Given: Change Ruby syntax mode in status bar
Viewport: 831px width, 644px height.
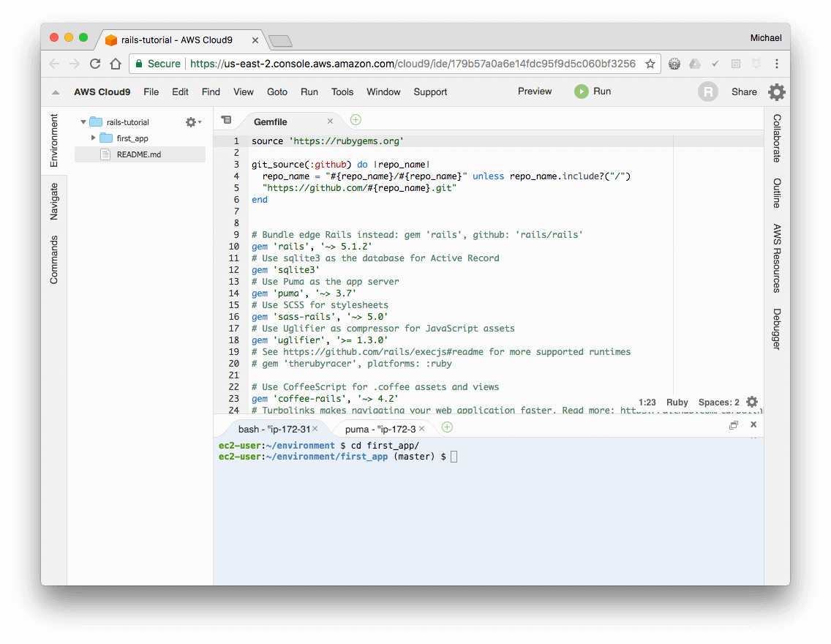Looking at the screenshot, I should tap(677, 402).
